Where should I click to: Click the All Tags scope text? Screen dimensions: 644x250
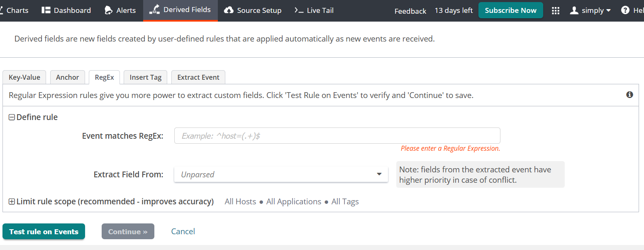(345, 201)
